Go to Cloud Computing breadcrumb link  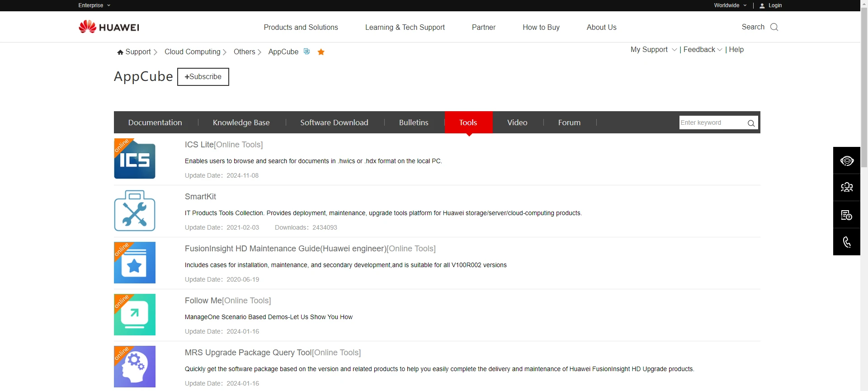coord(193,52)
